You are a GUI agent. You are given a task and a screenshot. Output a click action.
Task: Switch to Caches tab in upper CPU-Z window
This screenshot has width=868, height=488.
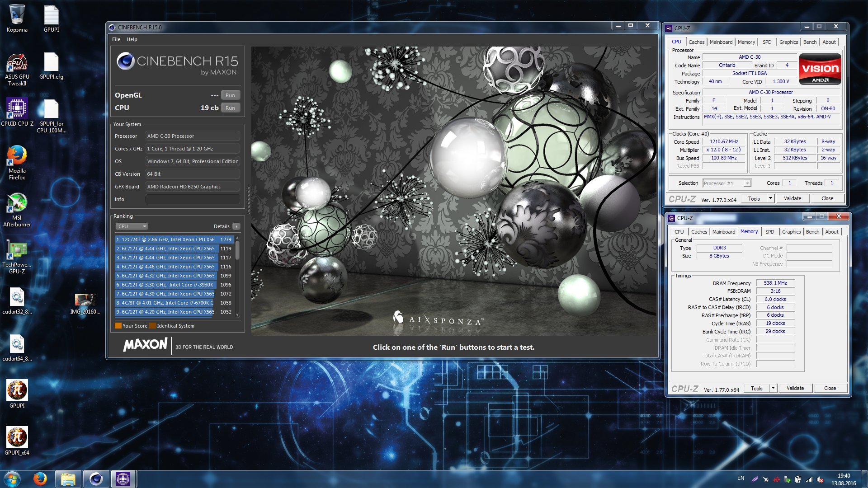(696, 42)
